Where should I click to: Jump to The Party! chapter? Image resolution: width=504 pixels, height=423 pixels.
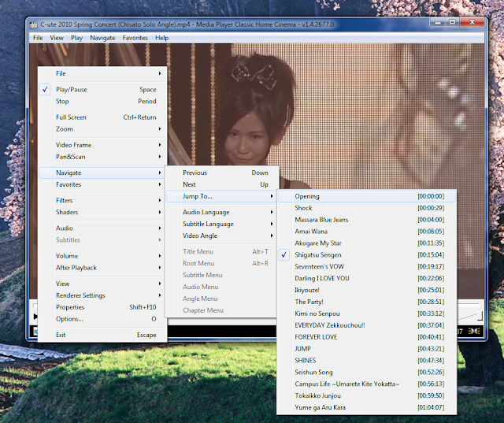367,302
